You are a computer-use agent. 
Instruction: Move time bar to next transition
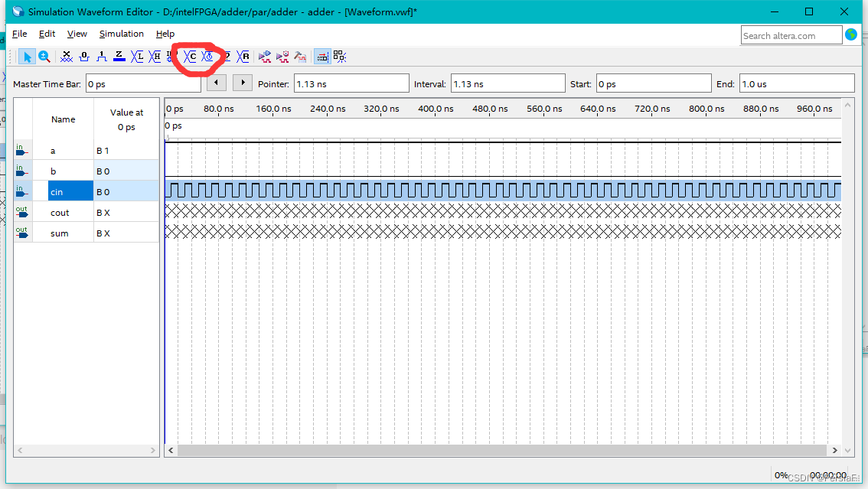click(x=243, y=83)
